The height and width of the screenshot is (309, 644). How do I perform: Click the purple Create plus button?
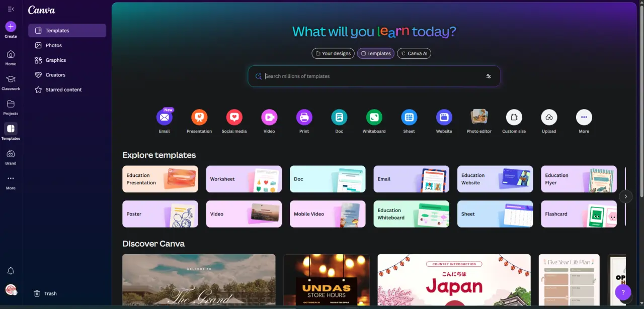click(11, 27)
